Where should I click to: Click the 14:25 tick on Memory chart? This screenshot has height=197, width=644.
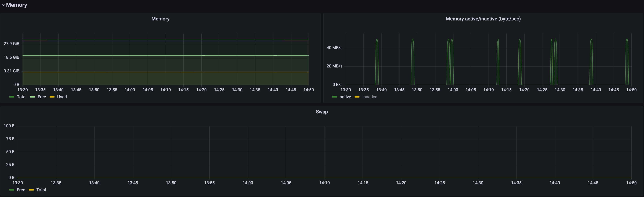(219, 90)
